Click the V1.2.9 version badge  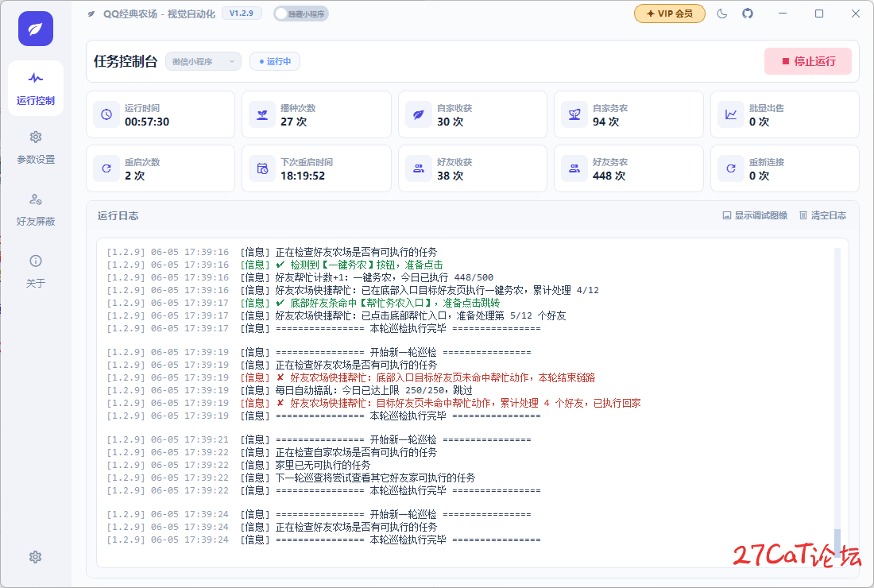(242, 14)
